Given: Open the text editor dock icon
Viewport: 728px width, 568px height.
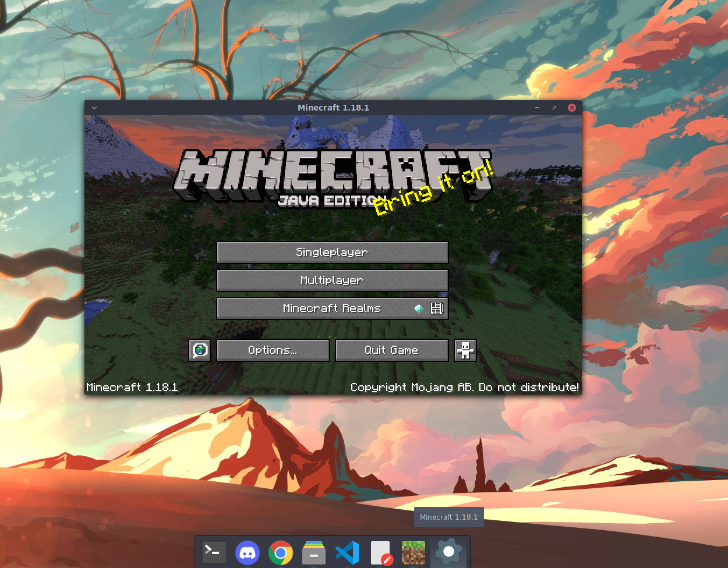Looking at the screenshot, I should coord(381,553).
